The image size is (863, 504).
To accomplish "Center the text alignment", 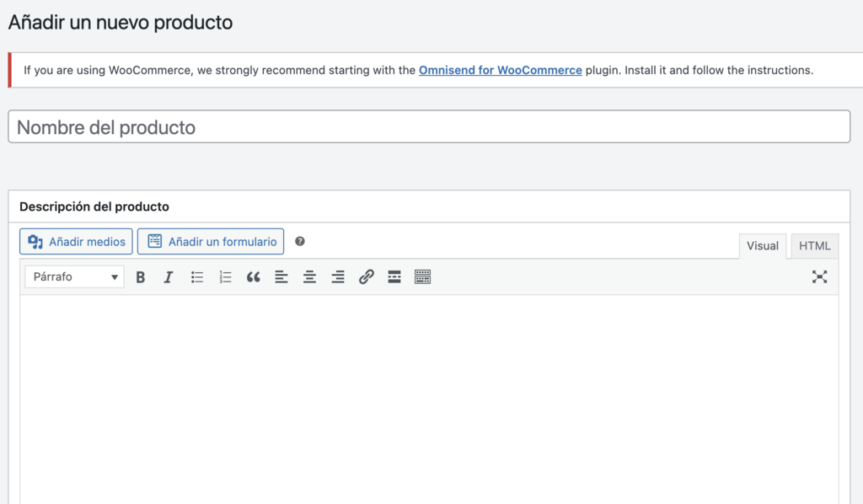I will point(309,276).
